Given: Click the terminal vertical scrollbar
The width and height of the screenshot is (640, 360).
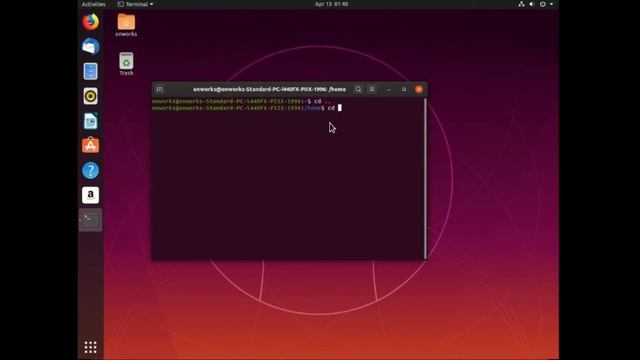Looking at the screenshot, I should 425,178.
